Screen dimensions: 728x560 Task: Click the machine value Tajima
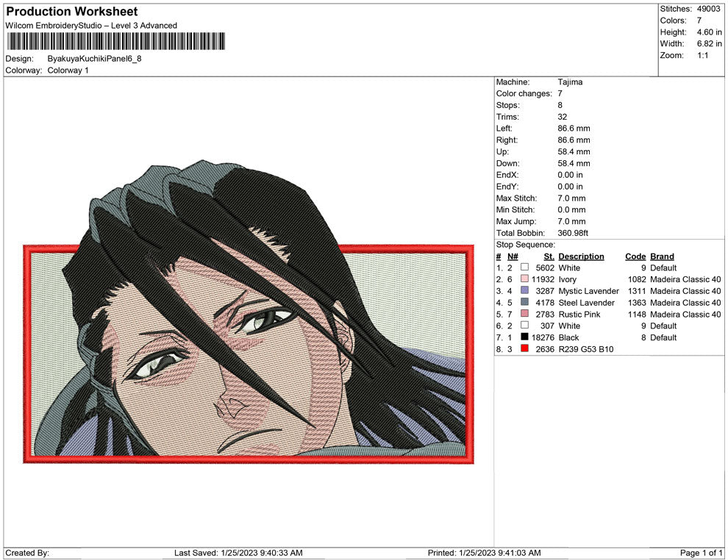tap(570, 82)
